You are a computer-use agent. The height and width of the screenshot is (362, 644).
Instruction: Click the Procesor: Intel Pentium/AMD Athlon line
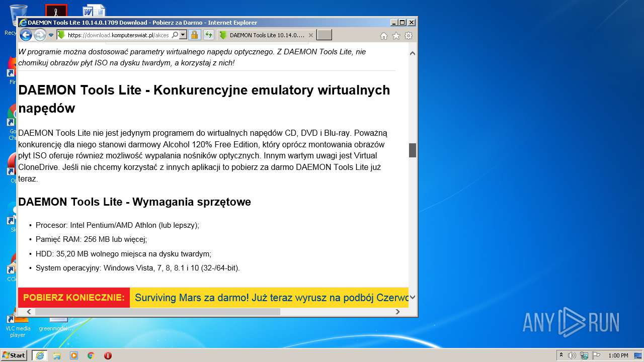[117, 225]
